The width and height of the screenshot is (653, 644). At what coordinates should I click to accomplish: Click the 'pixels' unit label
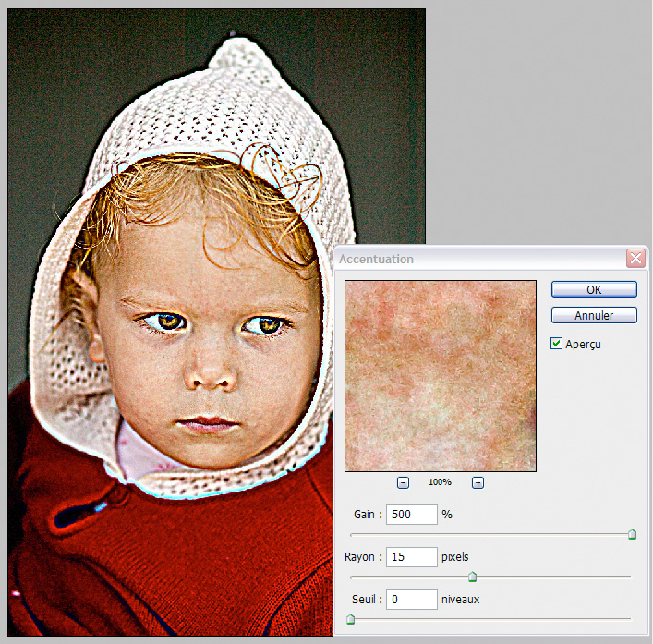tap(455, 557)
